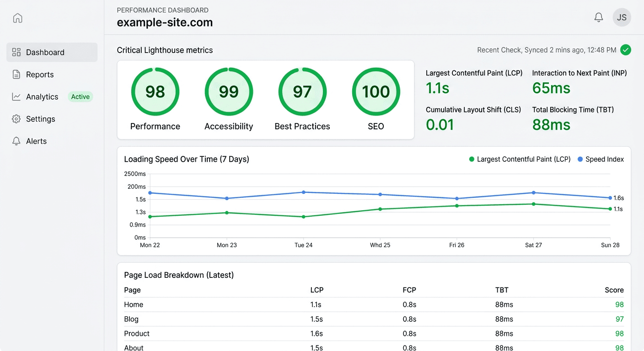Screen dimensions: 644x351
Task: Open Analytics via its chart icon
Action: (16, 97)
